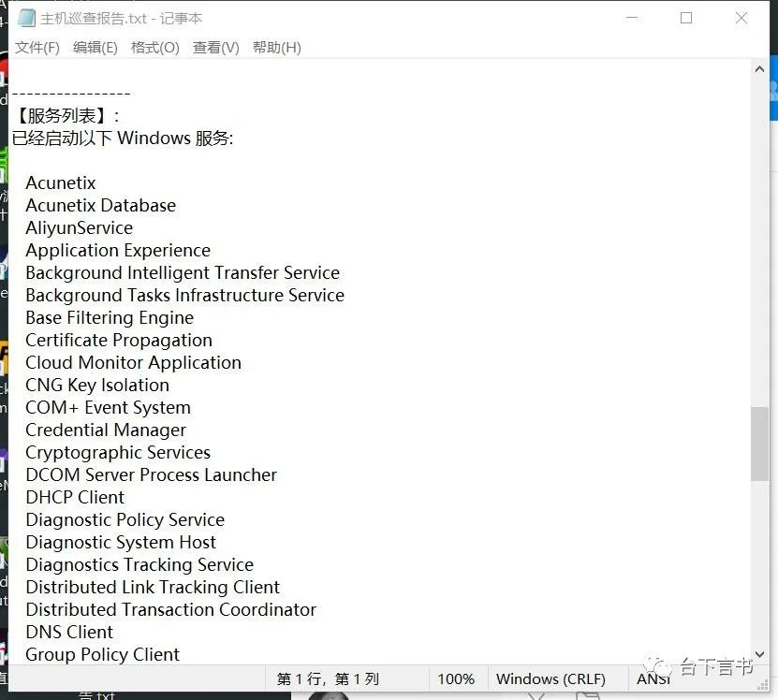Click the vertical scrollbar thumb
The image size is (778, 700).
point(759,444)
